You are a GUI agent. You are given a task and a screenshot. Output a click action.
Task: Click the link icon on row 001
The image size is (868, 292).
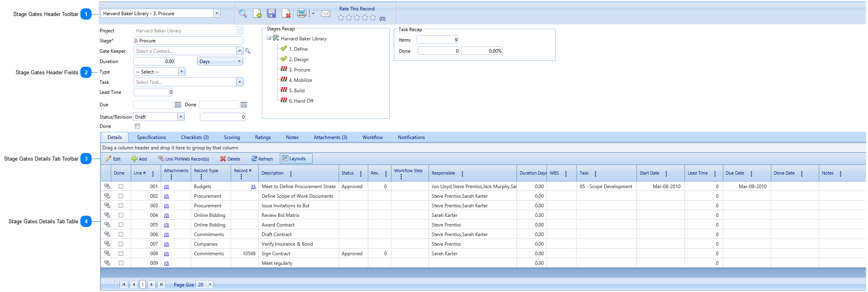pyautogui.click(x=107, y=186)
